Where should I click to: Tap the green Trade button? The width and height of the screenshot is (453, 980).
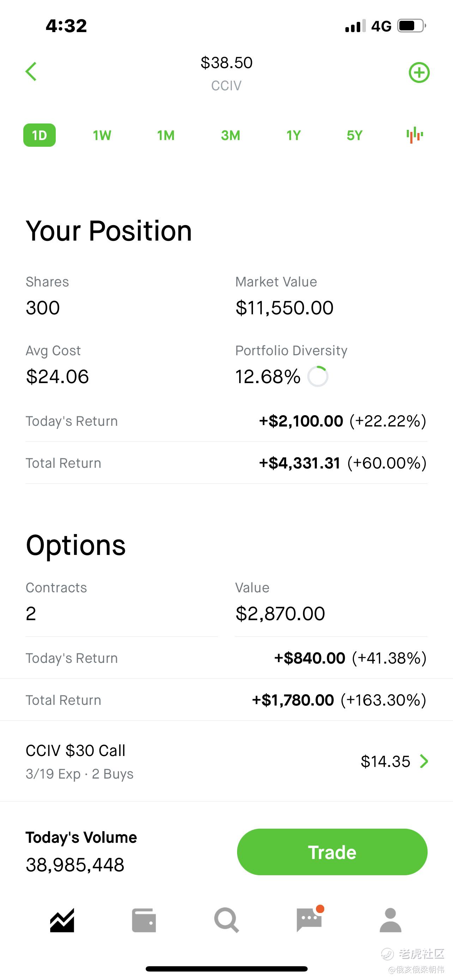332,852
